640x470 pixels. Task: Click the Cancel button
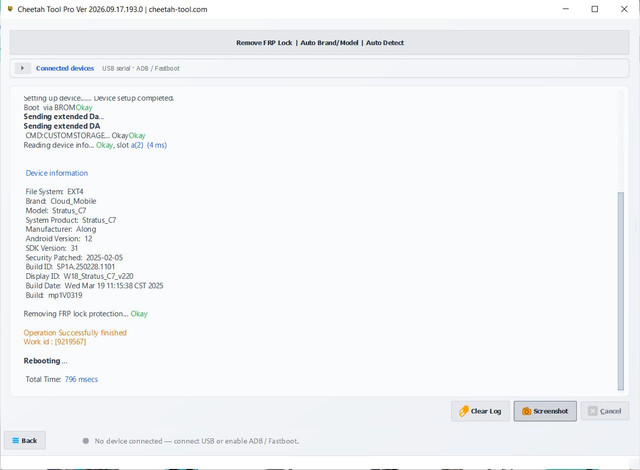(604, 411)
